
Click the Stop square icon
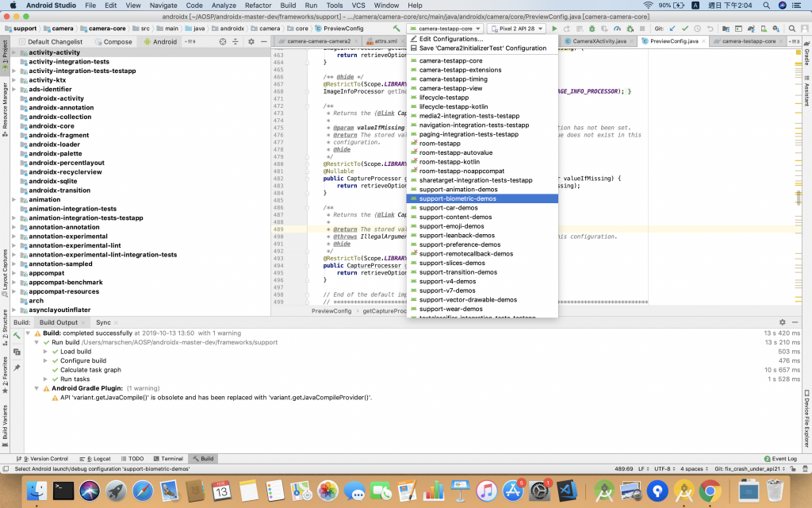pyautogui.click(x=642, y=29)
